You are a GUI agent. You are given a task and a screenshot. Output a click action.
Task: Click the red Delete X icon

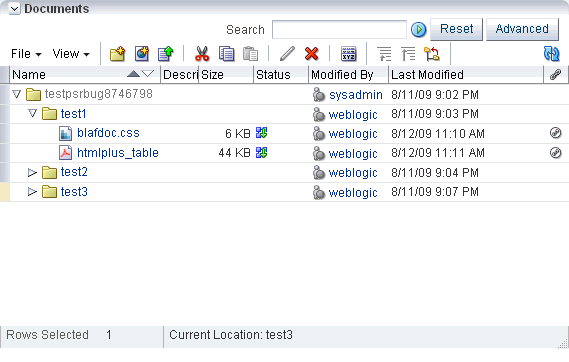311,54
